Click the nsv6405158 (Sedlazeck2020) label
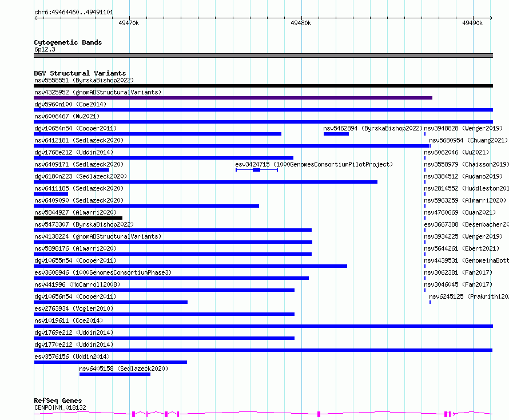 click(x=124, y=369)
